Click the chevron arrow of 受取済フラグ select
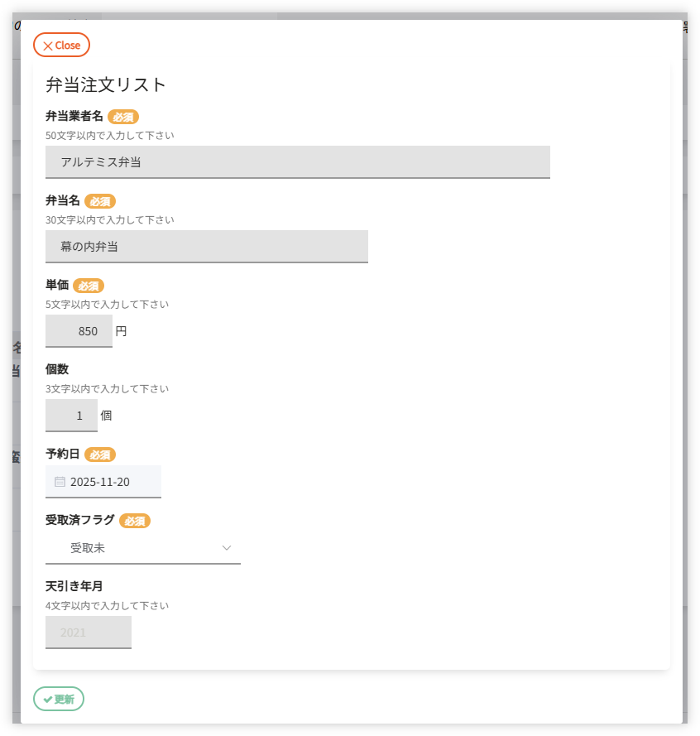 227,548
